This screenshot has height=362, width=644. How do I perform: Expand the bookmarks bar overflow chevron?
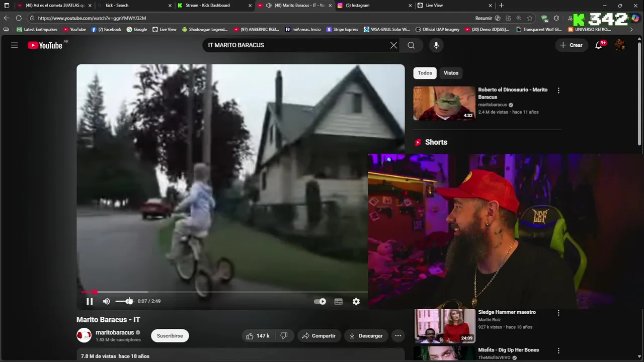(x=631, y=30)
